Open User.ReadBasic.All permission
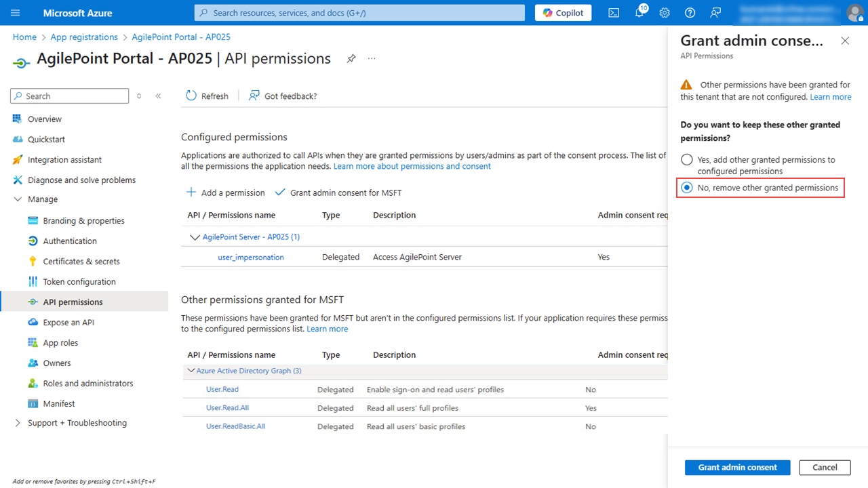 click(x=236, y=426)
